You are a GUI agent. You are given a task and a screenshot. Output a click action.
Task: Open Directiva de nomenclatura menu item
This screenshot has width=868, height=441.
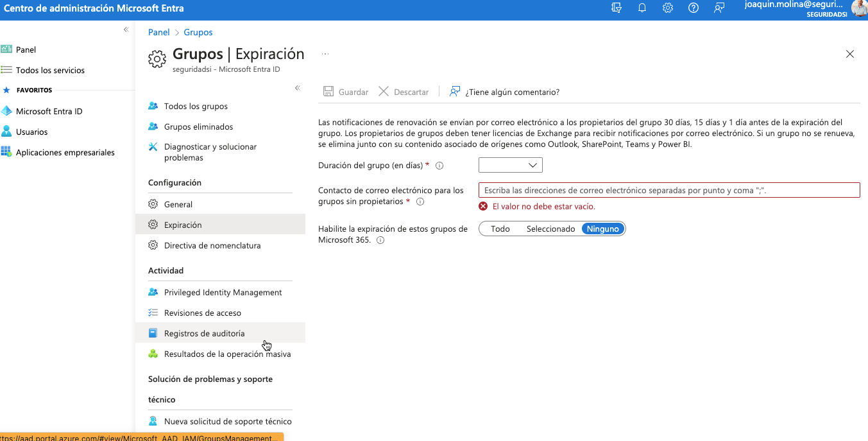coord(212,245)
